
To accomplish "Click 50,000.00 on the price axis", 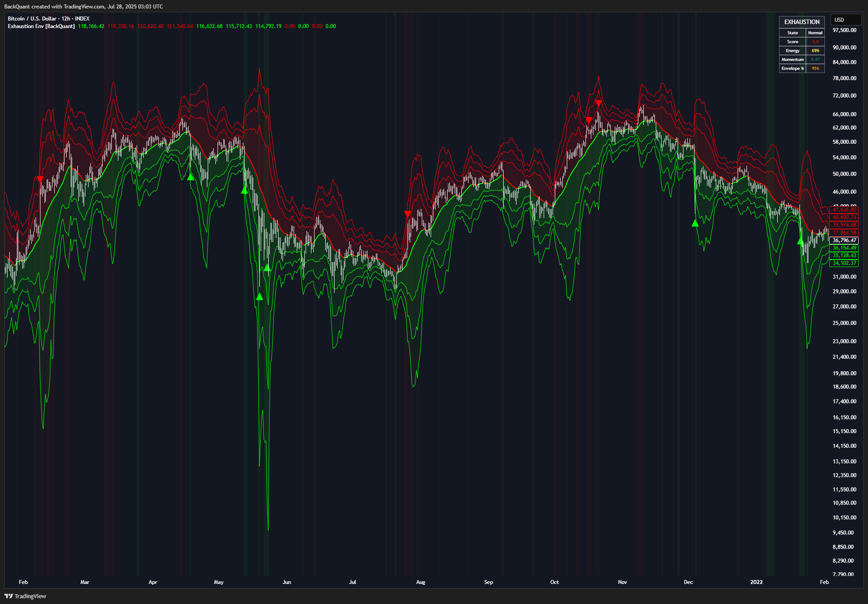I will point(844,174).
